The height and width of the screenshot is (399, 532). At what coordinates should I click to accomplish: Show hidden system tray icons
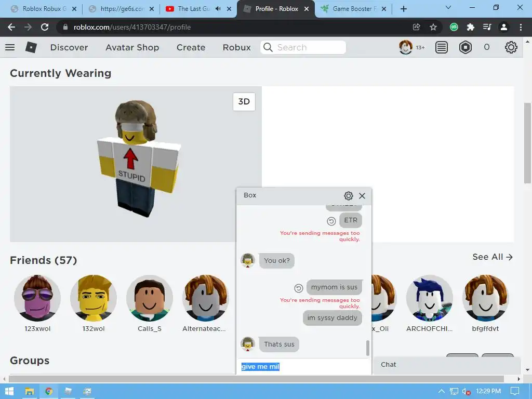tap(442, 391)
